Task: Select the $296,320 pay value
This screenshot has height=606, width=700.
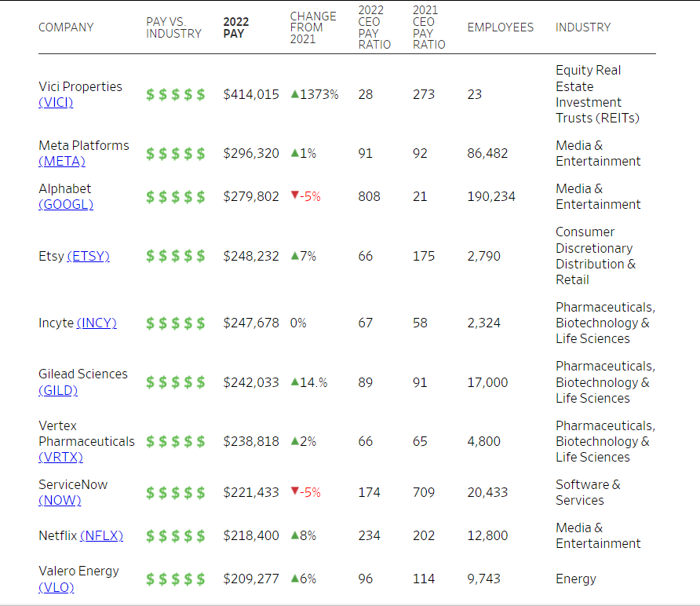Action: coord(251,154)
